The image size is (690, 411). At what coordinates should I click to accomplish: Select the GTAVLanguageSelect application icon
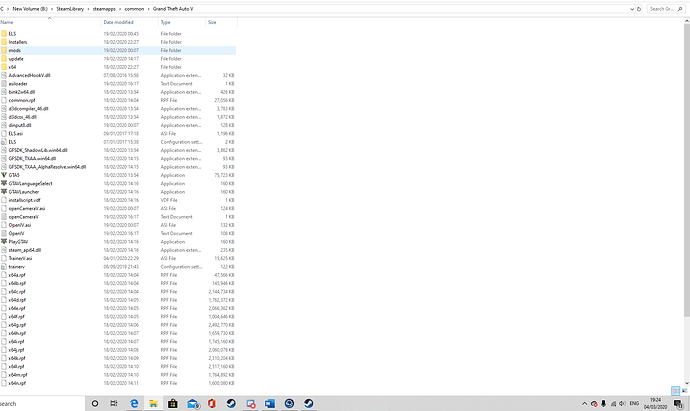[4, 183]
